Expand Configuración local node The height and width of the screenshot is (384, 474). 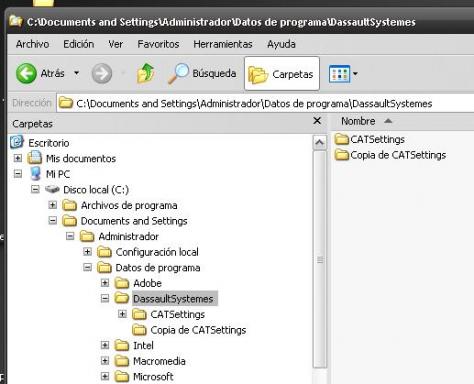(87, 251)
